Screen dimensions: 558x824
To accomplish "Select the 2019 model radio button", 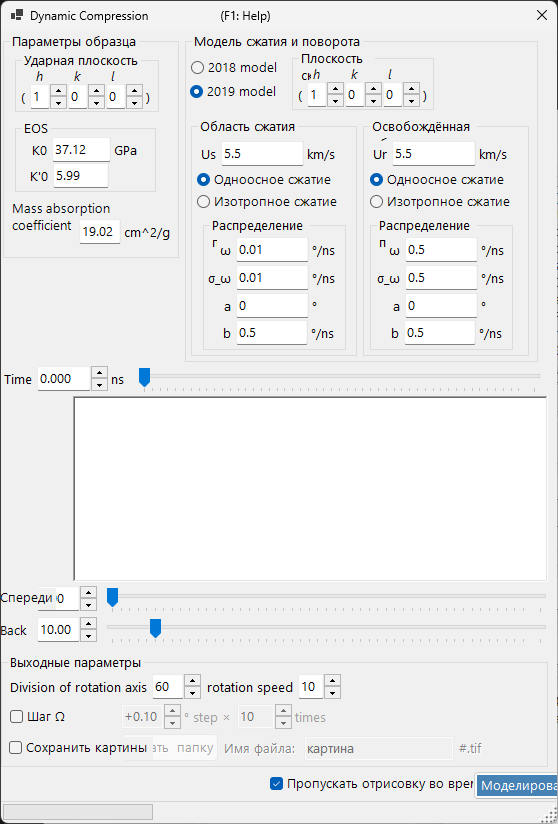I will click(x=197, y=91).
